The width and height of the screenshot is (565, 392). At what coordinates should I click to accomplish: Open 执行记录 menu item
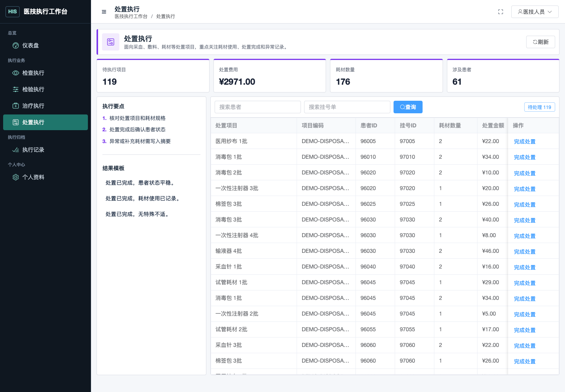pos(46,150)
